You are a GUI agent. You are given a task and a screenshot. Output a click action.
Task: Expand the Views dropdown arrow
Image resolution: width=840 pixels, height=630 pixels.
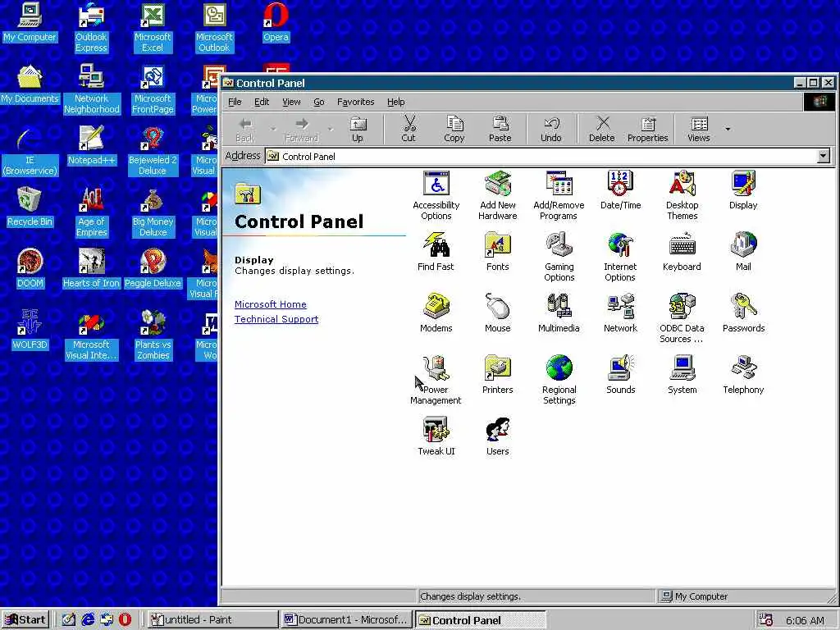pyautogui.click(x=728, y=129)
